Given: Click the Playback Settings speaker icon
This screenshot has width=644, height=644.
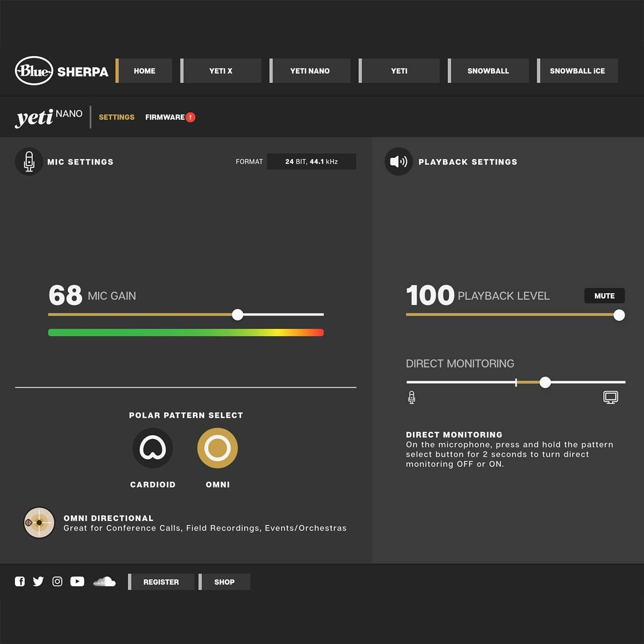Looking at the screenshot, I should 398,162.
